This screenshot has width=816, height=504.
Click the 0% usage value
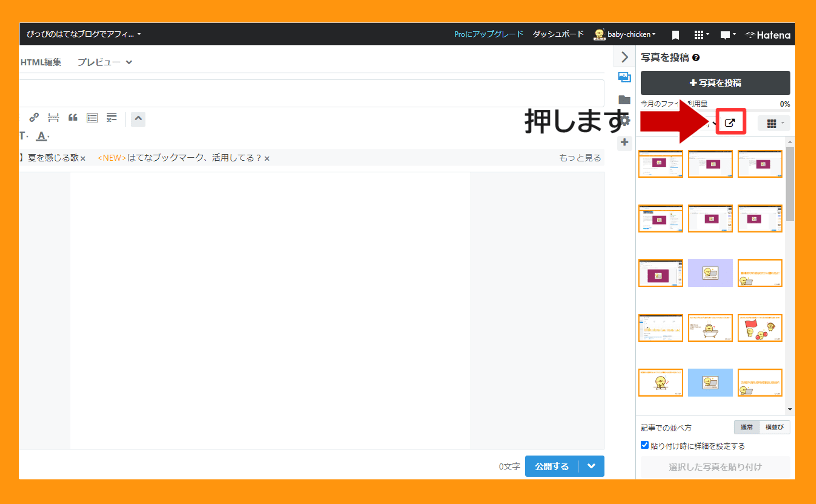(x=785, y=104)
